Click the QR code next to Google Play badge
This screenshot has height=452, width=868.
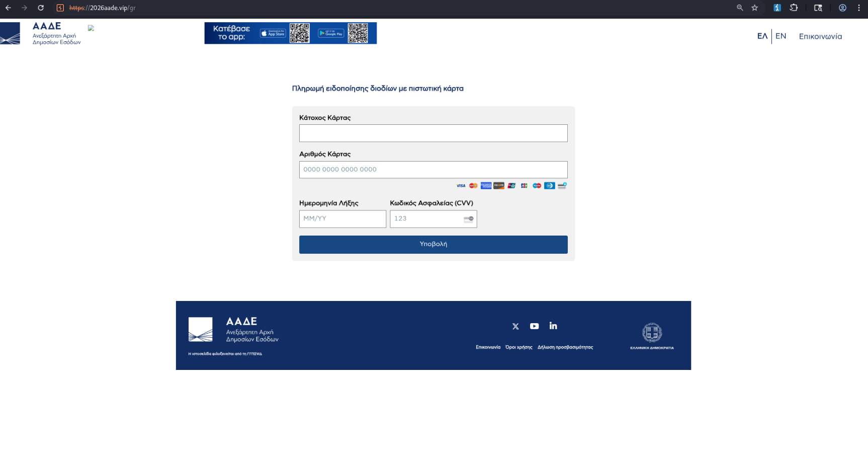[358, 33]
